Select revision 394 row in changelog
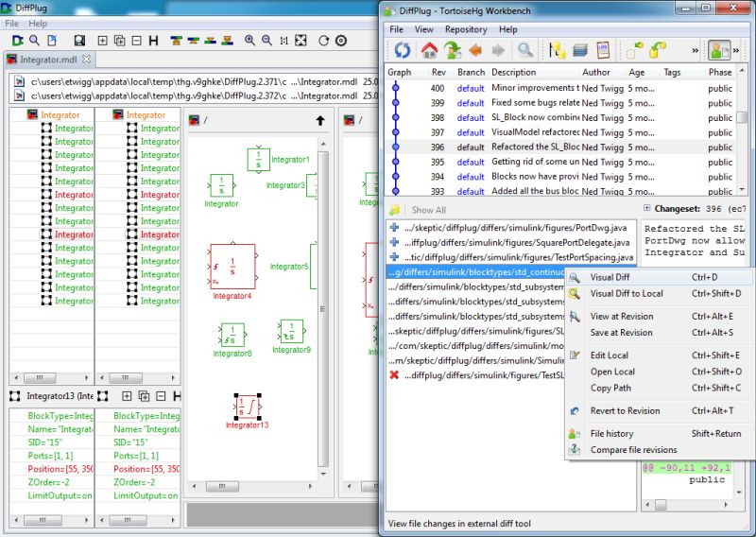756x537 pixels. [x=560, y=177]
